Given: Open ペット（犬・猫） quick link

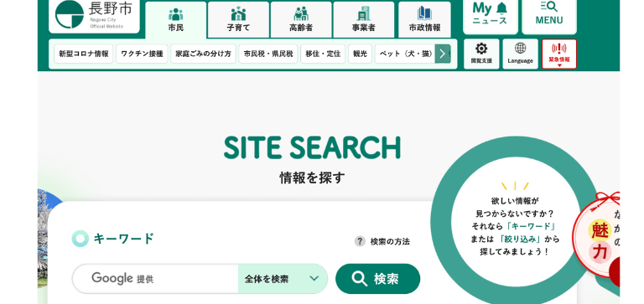Looking at the screenshot, I should click(405, 54).
